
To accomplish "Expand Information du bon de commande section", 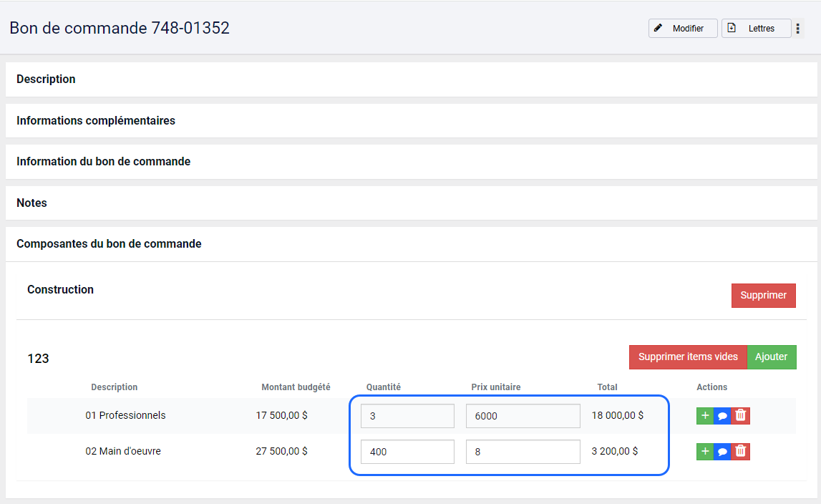I will 411,161.
